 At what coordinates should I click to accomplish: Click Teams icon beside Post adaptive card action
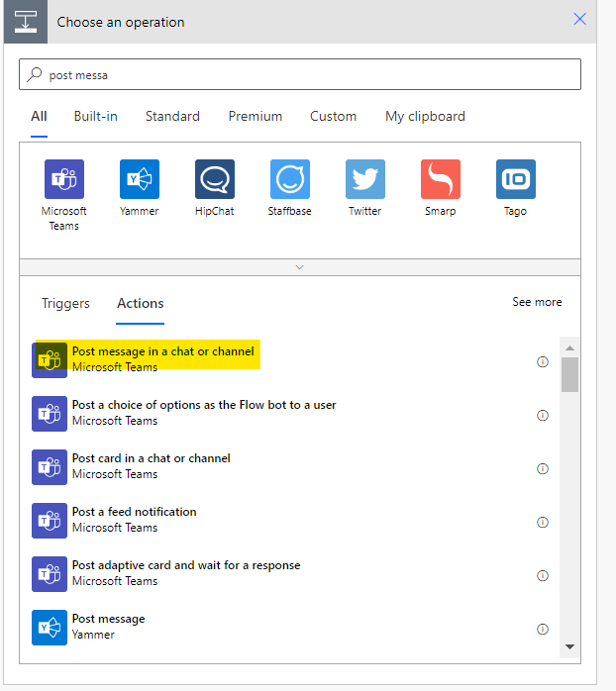(x=50, y=574)
